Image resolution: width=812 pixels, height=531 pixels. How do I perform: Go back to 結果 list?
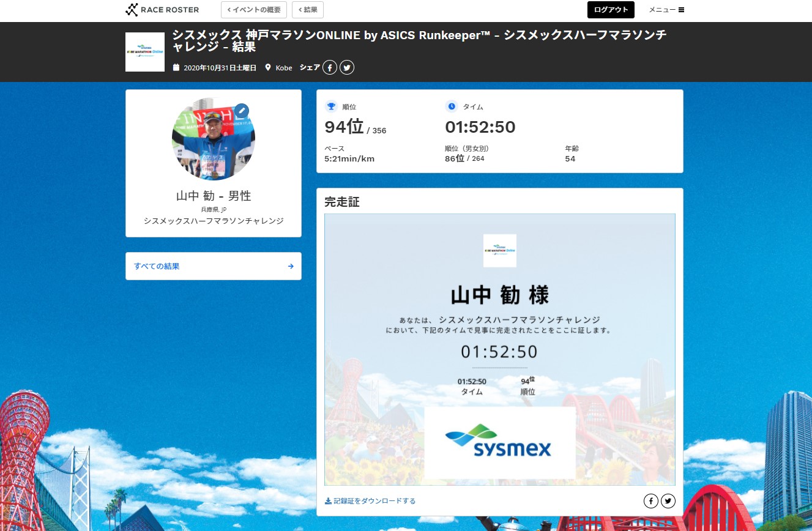coord(308,10)
